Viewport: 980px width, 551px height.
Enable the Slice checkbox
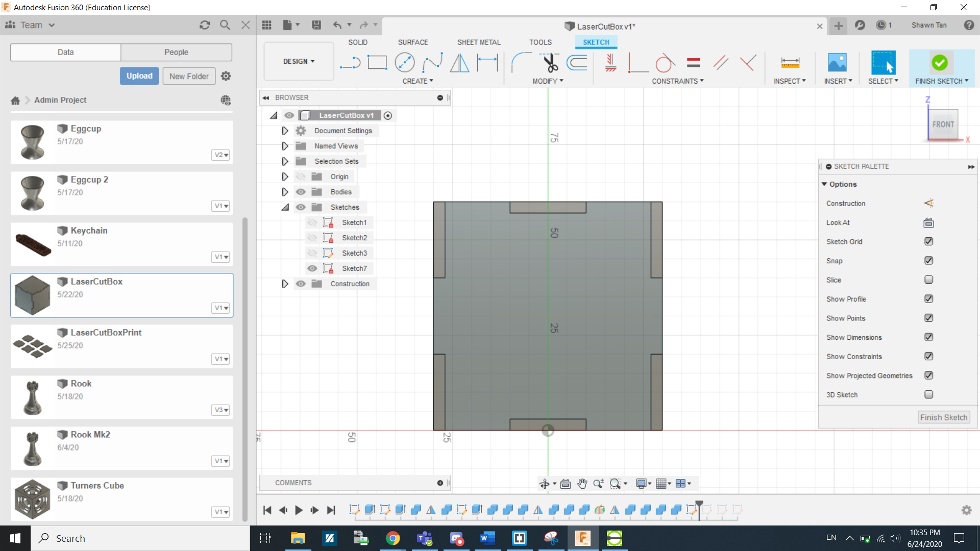[x=928, y=280]
